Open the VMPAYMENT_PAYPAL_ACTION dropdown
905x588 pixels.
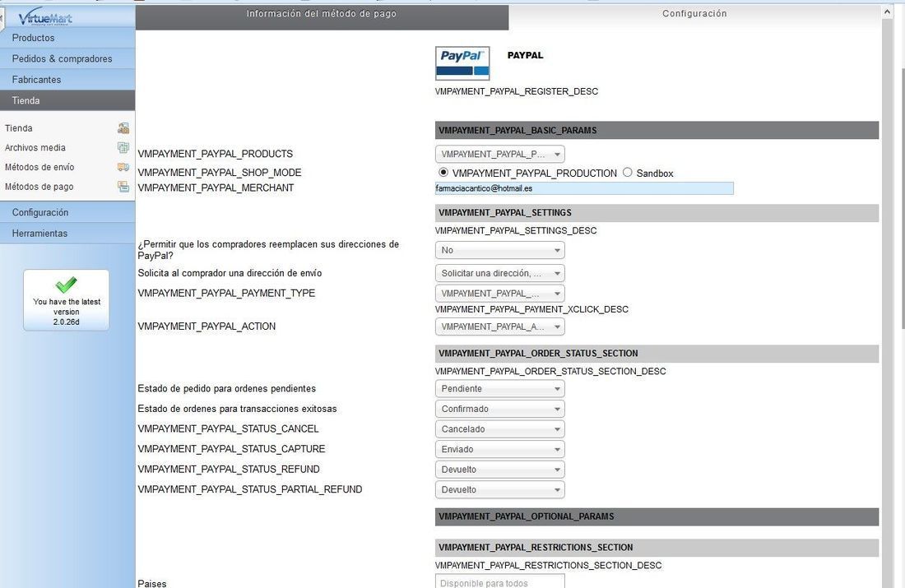[x=500, y=326]
